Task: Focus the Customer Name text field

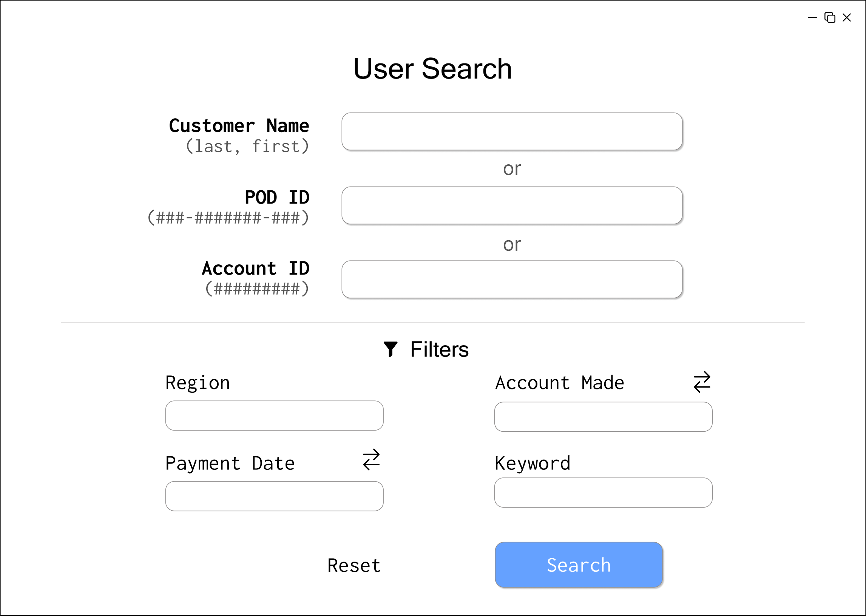Action: pyautogui.click(x=512, y=131)
